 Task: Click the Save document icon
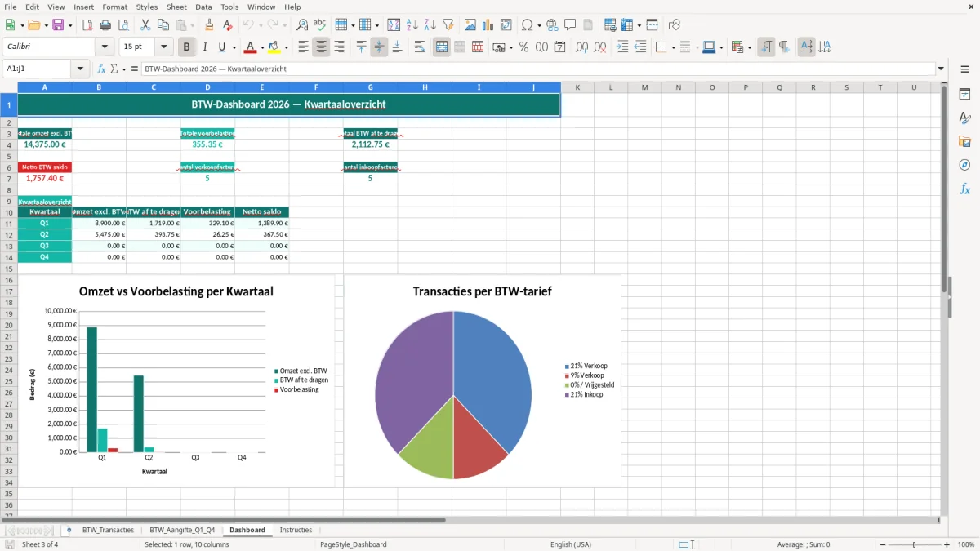tap(58, 25)
